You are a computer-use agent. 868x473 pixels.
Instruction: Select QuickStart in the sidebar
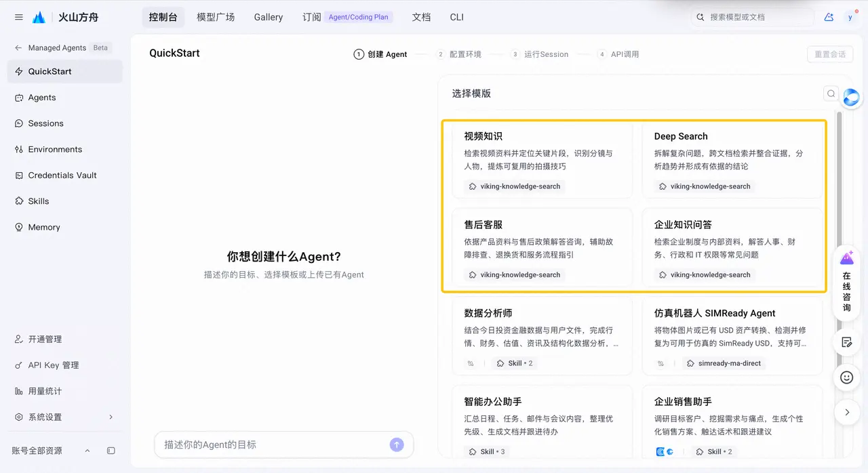[65, 71]
